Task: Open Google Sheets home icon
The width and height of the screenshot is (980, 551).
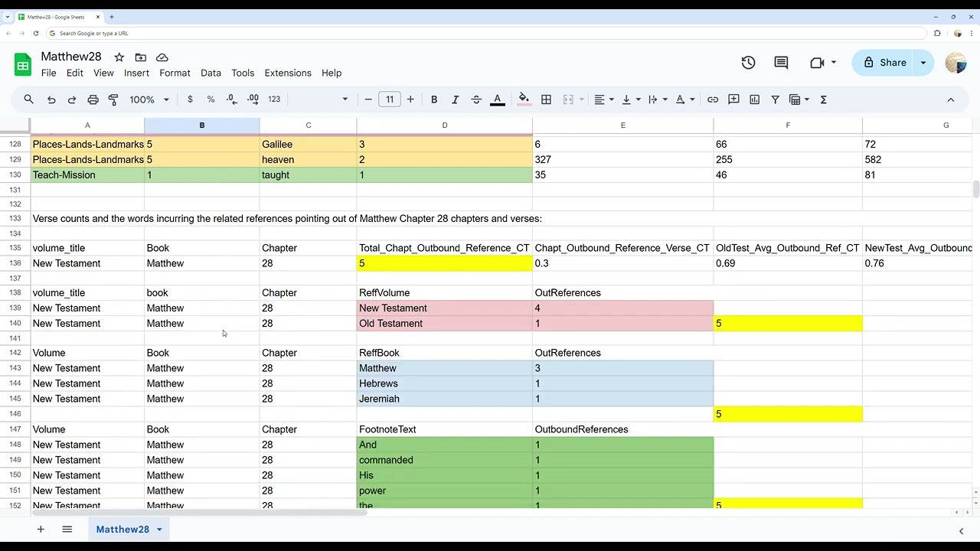Action: point(23,64)
